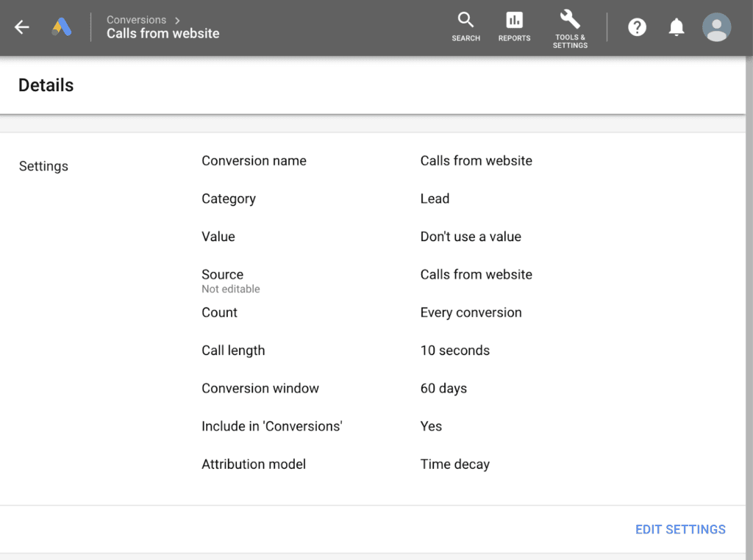
Task: Click the '60 days' value
Action: click(x=443, y=389)
